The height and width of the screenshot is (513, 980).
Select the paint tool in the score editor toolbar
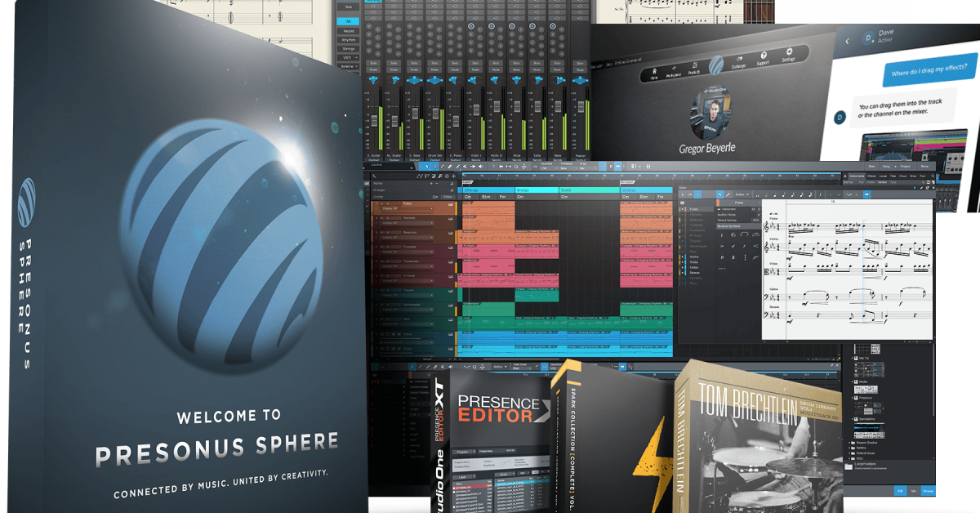(728, 194)
